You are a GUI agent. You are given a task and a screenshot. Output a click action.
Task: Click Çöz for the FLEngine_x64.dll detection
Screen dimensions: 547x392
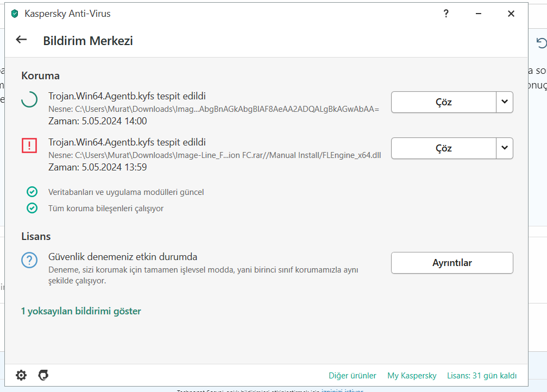pyautogui.click(x=443, y=148)
